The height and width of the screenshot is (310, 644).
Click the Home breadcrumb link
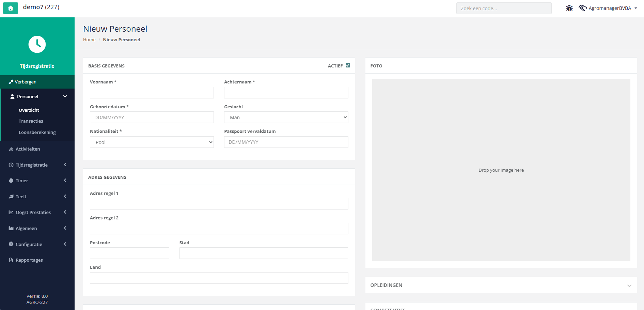(x=89, y=40)
